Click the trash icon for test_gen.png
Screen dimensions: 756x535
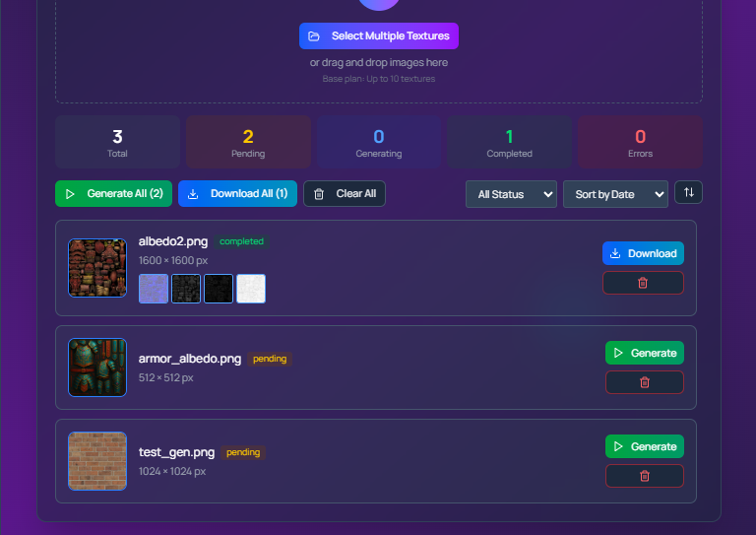click(644, 476)
